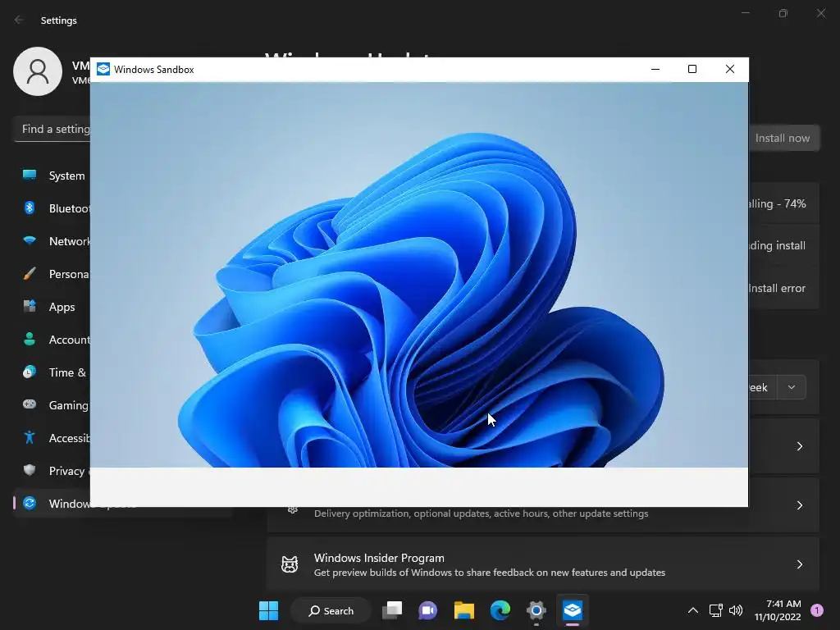Show hidden system tray icons
Image resolution: width=840 pixels, height=630 pixels.
[692, 610]
